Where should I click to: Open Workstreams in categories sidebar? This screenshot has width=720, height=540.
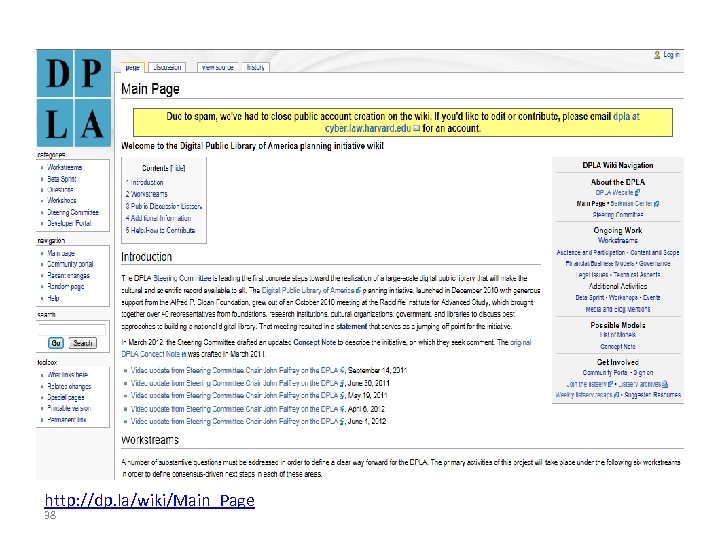click(x=65, y=168)
